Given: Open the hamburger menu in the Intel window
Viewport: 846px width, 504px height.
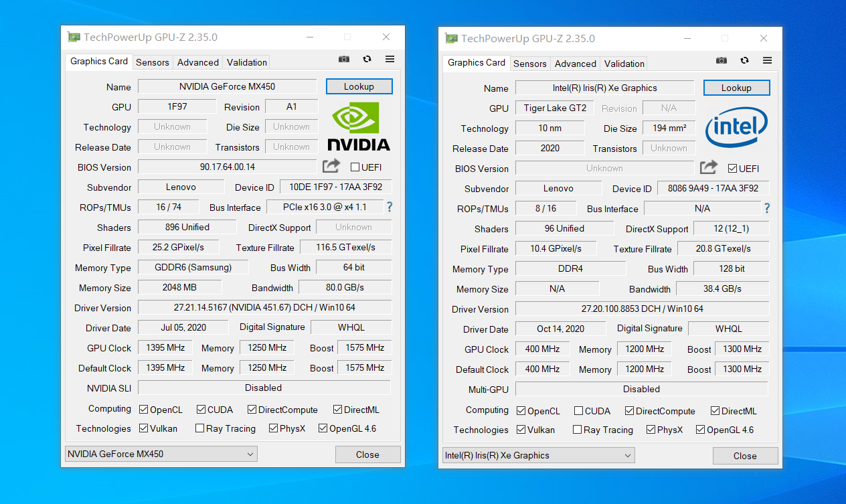Looking at the screenshot, I should click(x=767, y=60).
